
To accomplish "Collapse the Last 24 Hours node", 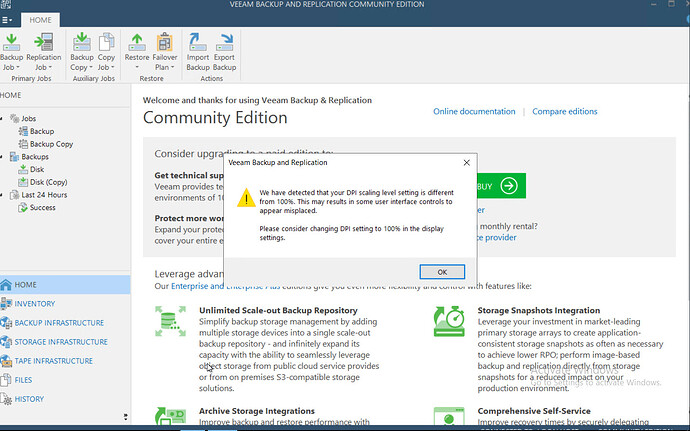I will coord(4,195).
